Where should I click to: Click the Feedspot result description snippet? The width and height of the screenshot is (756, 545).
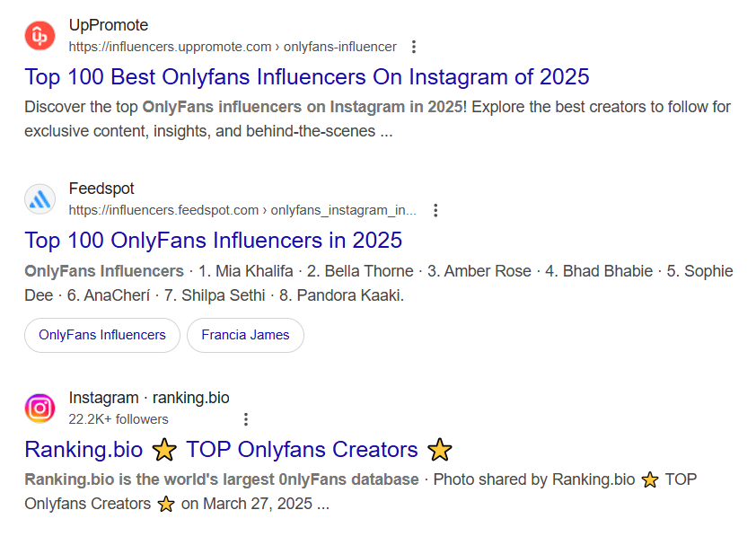pos(378,283)
